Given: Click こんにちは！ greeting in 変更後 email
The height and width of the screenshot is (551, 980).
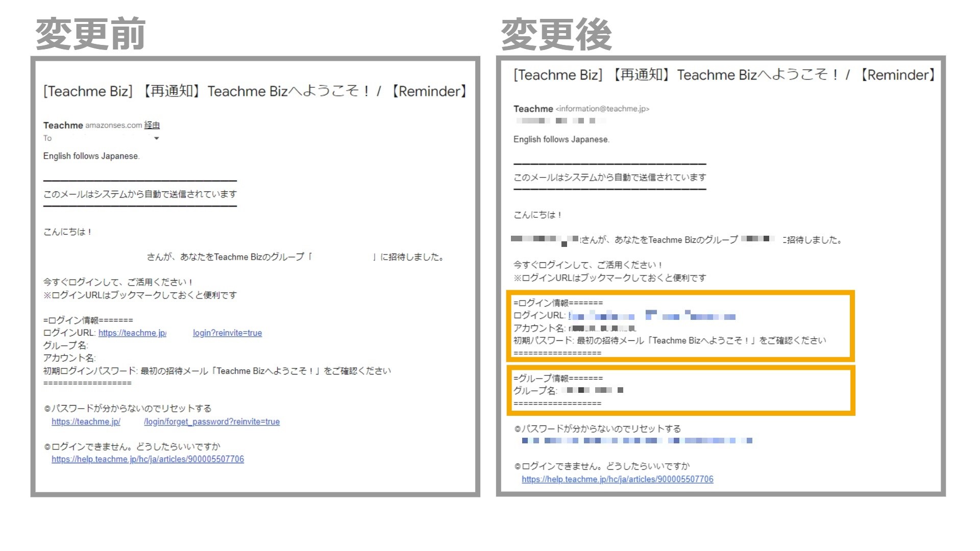Looking at the screenshot, I should pos(537,215).
